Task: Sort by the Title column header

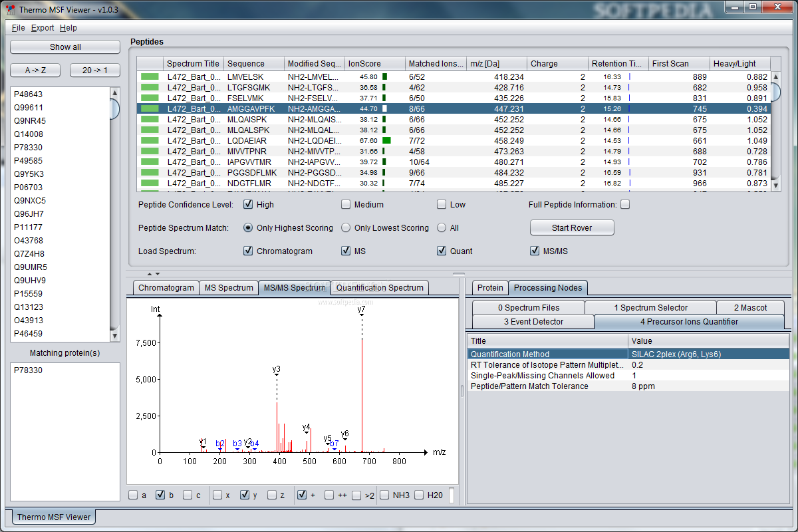Action: pyautogui.click(x=548, y=340)
